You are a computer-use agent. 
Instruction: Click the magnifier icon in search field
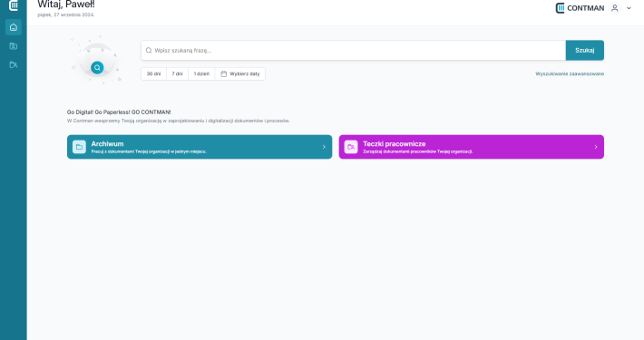click(x=149, y=51)
